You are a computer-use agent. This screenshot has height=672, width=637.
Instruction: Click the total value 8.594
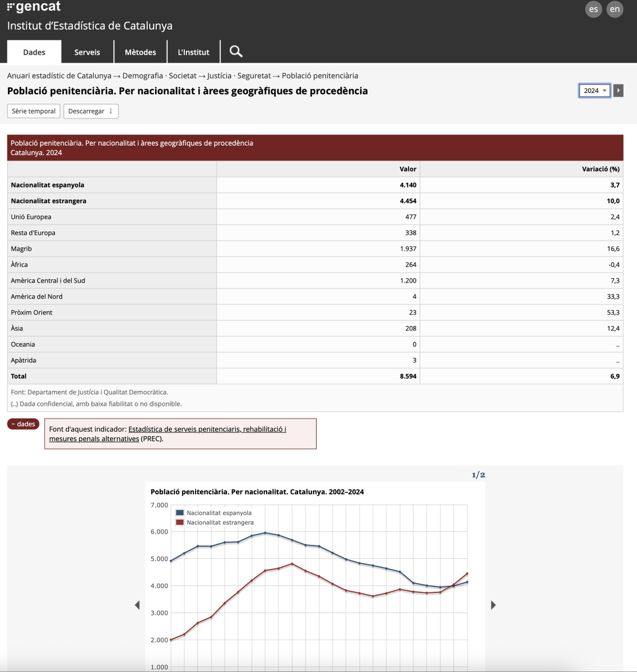click(x=408, y=376)
